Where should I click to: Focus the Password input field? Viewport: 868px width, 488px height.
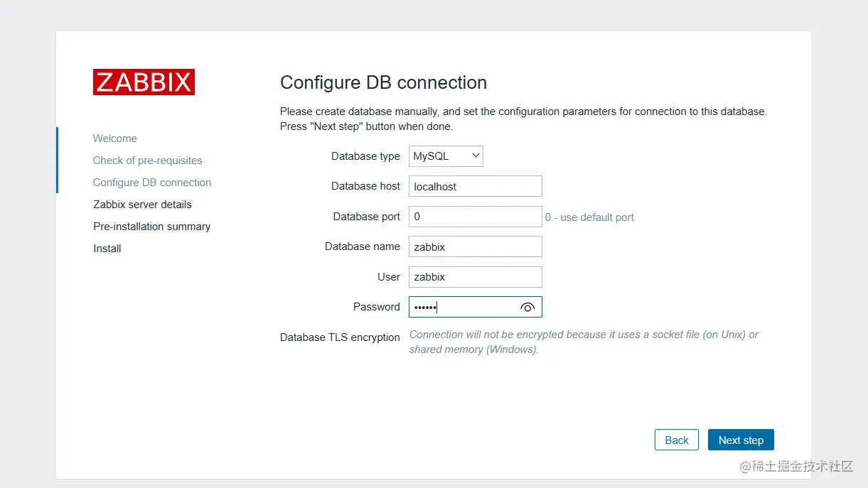click(x=476, y=307)
